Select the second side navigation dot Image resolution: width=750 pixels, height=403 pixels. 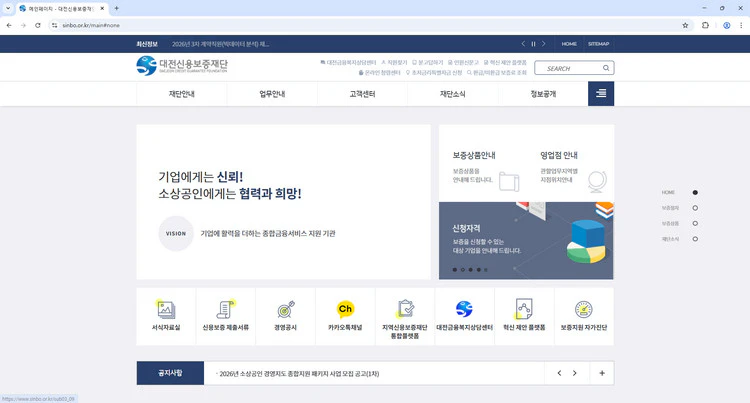(x=695, y=208)
